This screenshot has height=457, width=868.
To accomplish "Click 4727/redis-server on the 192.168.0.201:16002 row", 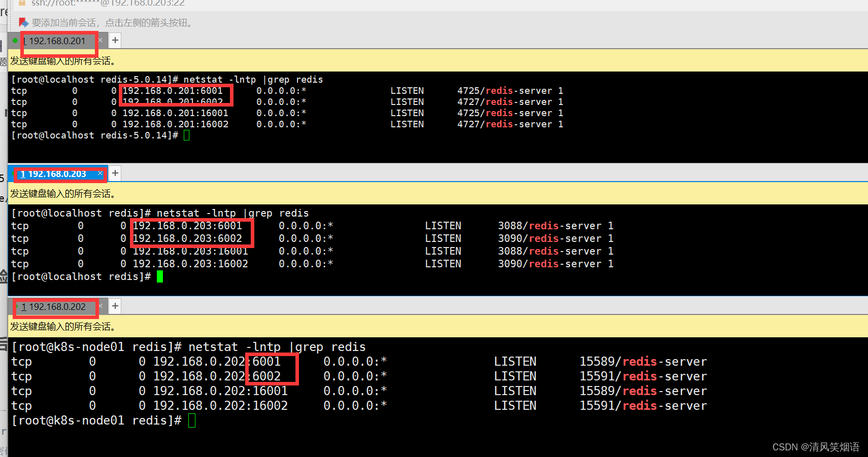I will (x=505, y=124).
